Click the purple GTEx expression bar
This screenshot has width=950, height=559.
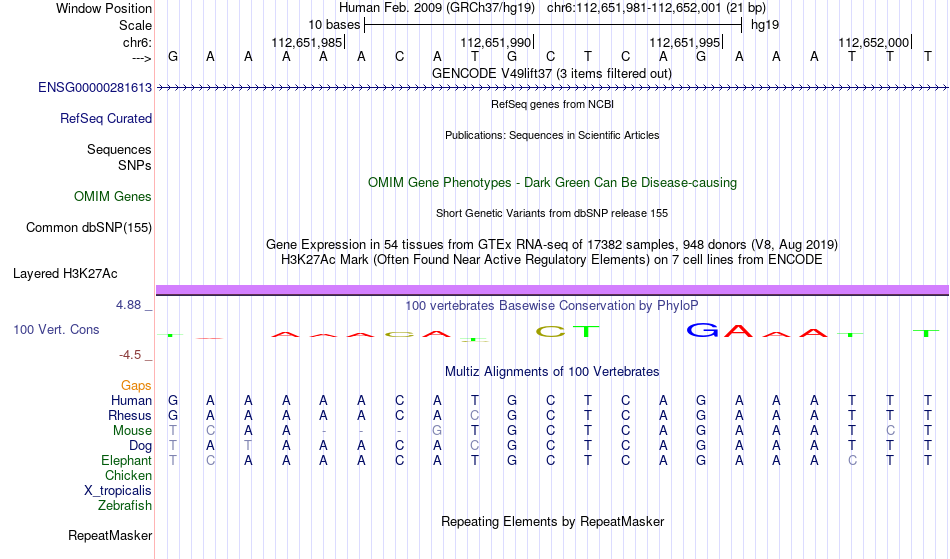[552, 289]
